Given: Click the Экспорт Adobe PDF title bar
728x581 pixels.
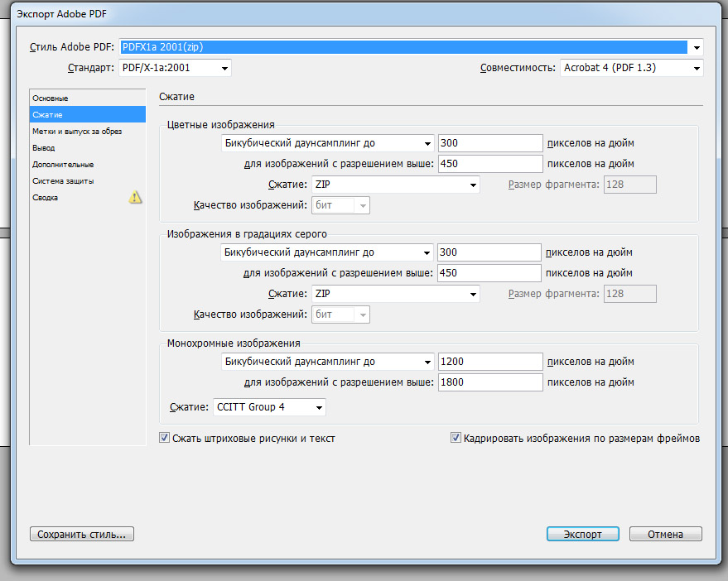Looking at the screenshot, I should [x=366, y=14].
